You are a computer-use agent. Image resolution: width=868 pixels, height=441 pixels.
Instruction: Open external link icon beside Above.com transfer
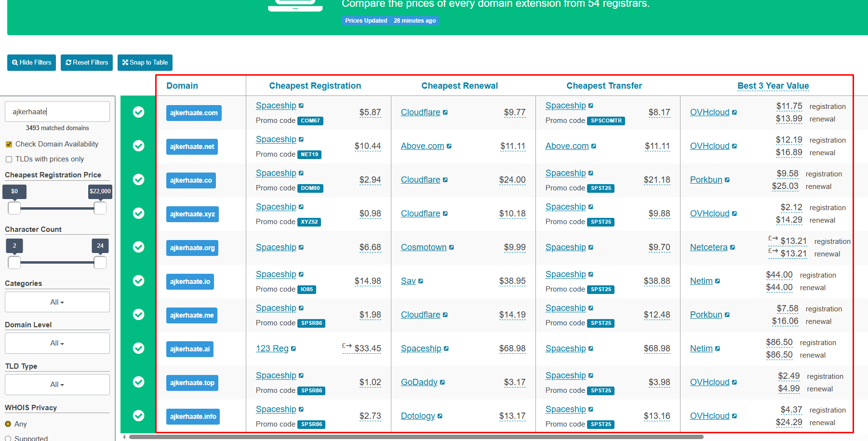594,146
